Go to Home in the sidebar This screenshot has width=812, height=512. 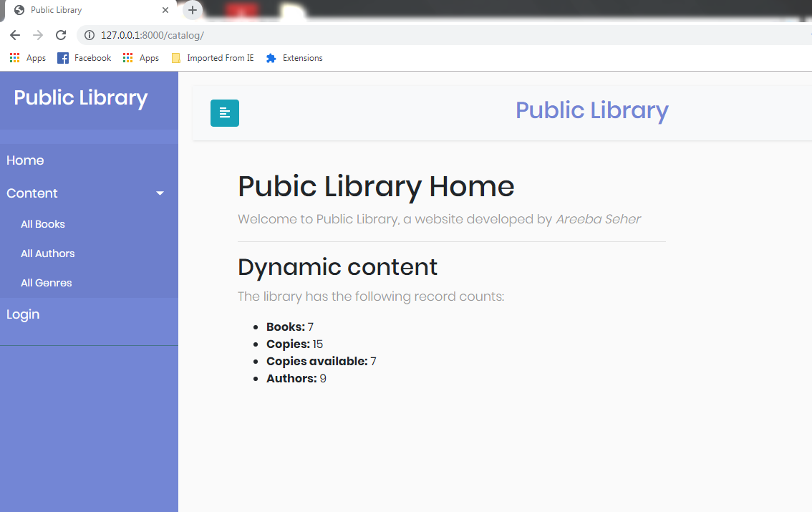[x=25, y=160]
